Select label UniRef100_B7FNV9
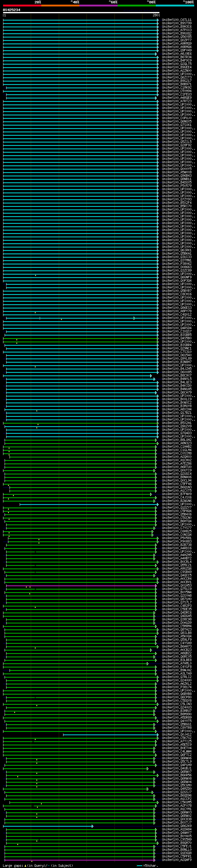 (x=177, y=494)
